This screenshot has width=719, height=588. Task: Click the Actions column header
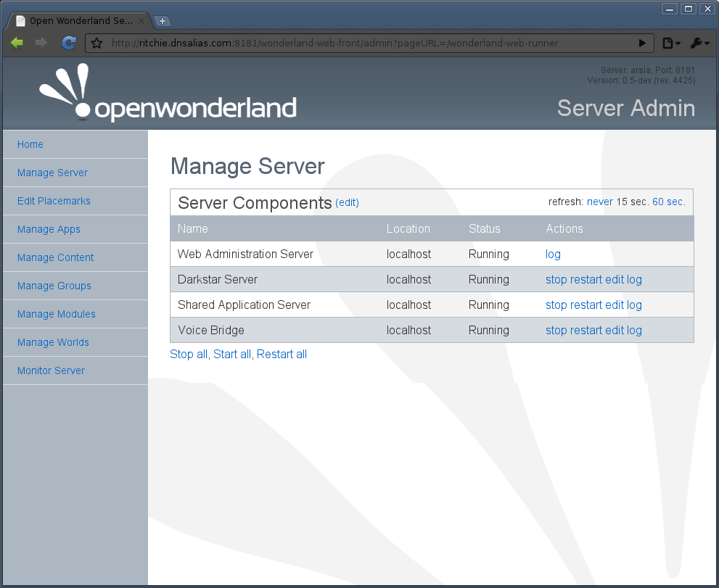point(564,228)
